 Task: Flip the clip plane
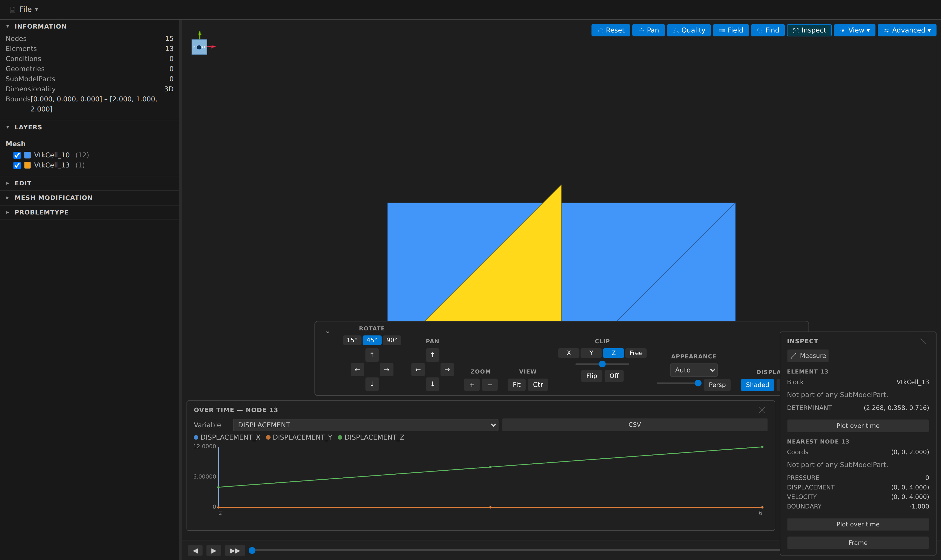tap(591, 376)
